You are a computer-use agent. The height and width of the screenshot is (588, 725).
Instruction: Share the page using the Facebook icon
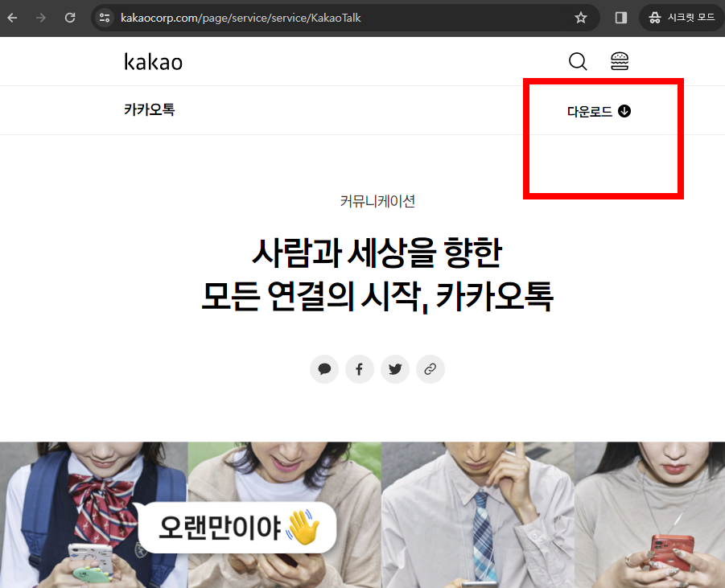pos(360,369)
